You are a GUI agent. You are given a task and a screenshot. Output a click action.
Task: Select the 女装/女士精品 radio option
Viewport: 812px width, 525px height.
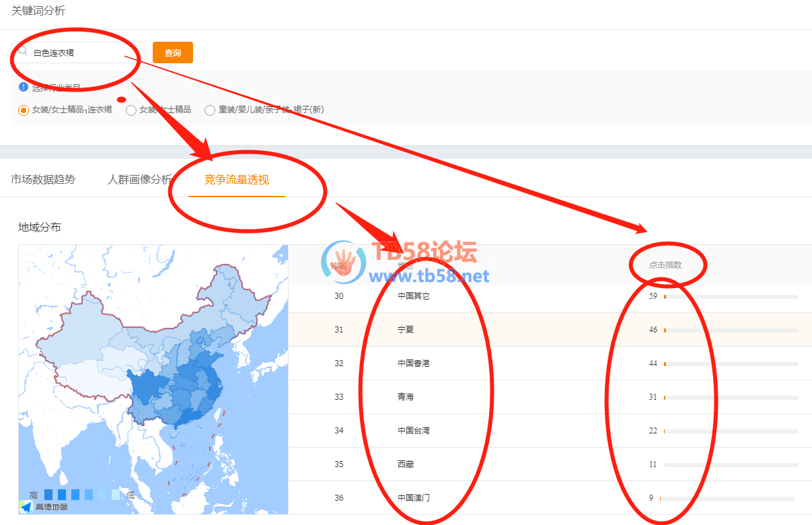pyautogui.click(x=131, y=110)
